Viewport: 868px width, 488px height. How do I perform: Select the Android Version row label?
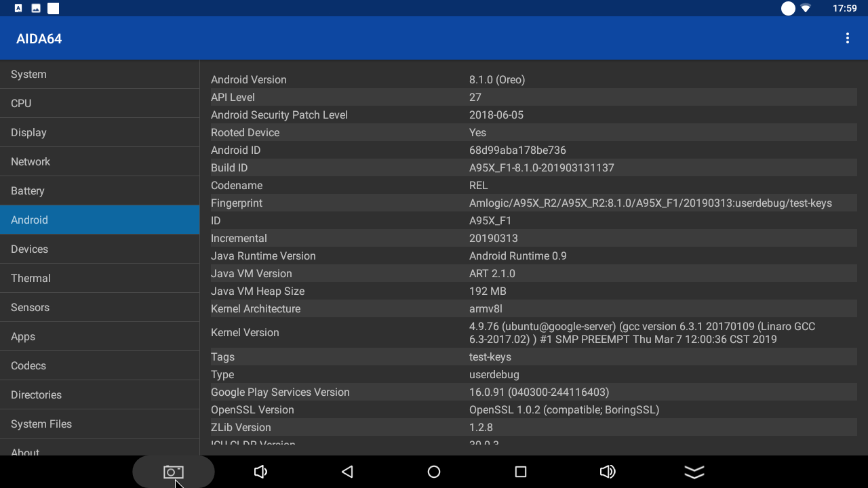click(249, 80)
